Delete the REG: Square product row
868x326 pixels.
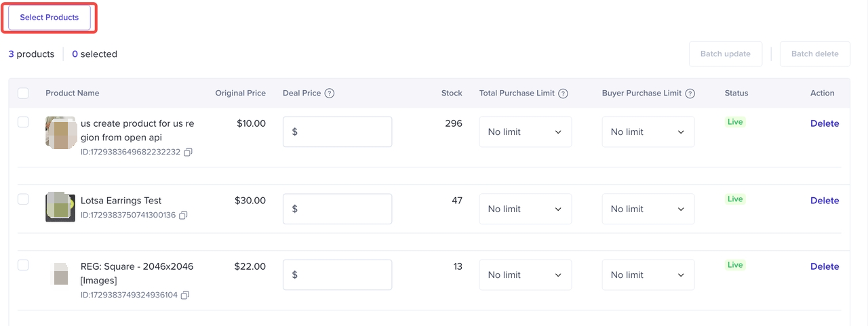[825, 266]
